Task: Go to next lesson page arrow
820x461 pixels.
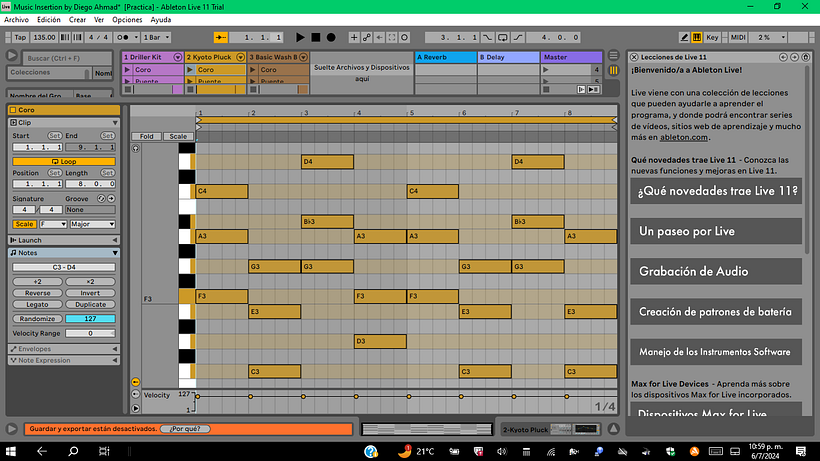Action: click(794, 57)
